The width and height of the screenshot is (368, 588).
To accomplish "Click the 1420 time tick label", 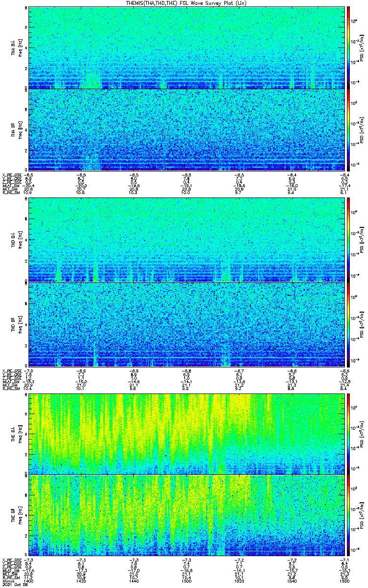I will (x=81, y=580).
